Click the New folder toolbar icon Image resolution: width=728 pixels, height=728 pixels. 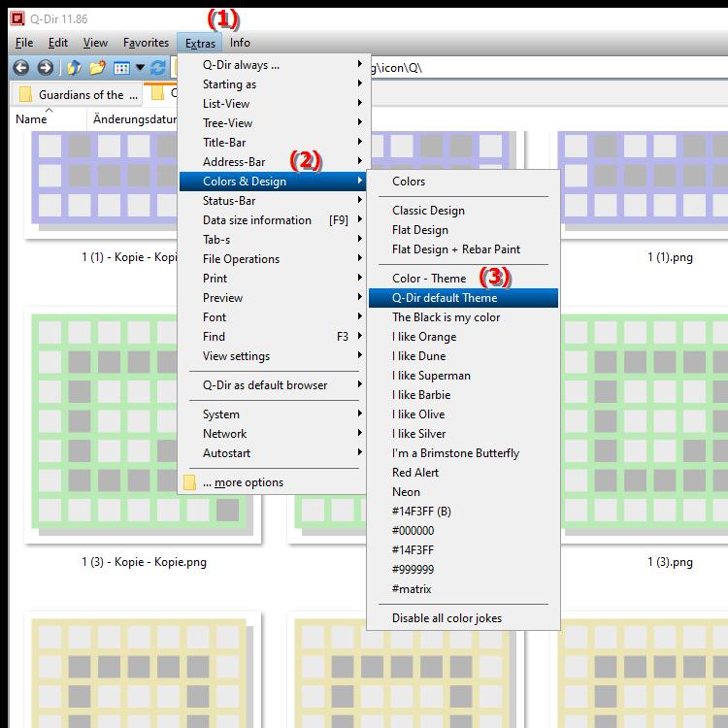click(x=97, y=68)
